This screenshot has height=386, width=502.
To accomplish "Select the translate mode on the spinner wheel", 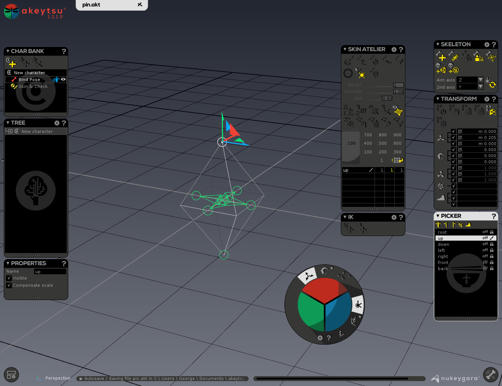I will (307, 276).
